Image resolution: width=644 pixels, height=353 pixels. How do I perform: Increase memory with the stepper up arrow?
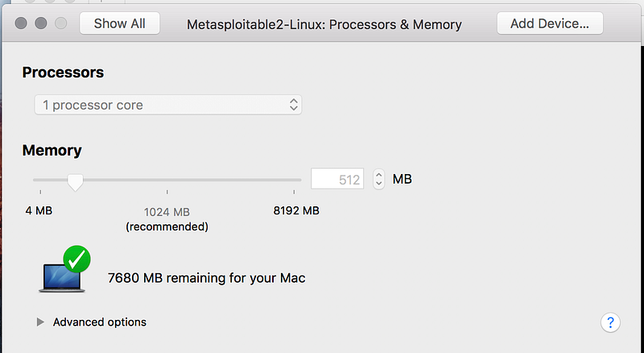379,173
